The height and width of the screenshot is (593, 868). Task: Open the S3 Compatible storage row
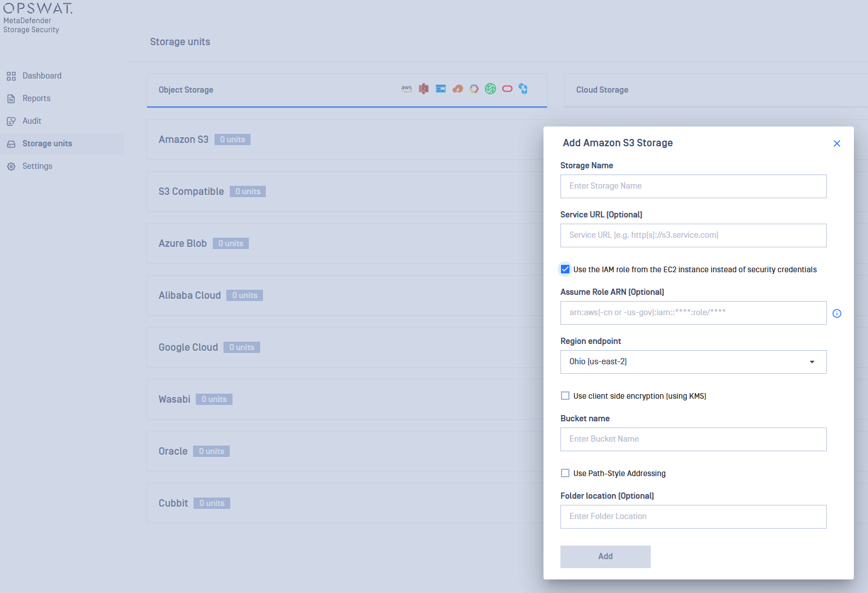click(x=345, y=191)
